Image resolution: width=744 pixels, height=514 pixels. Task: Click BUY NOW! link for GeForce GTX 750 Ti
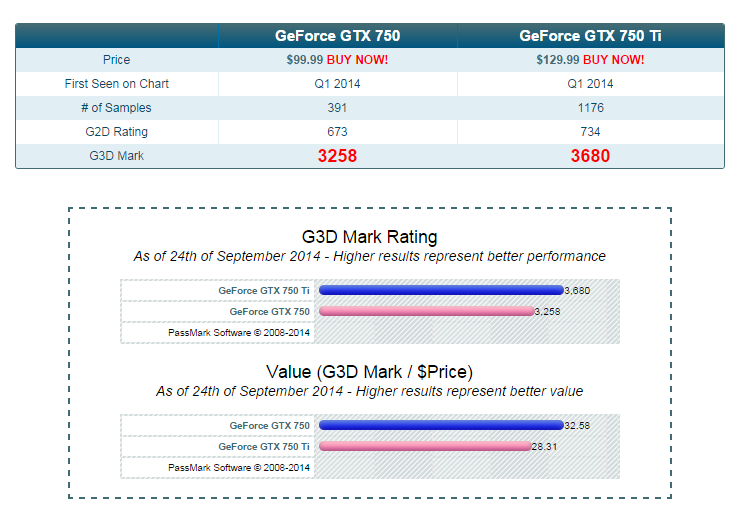click(x=613, y=60)
